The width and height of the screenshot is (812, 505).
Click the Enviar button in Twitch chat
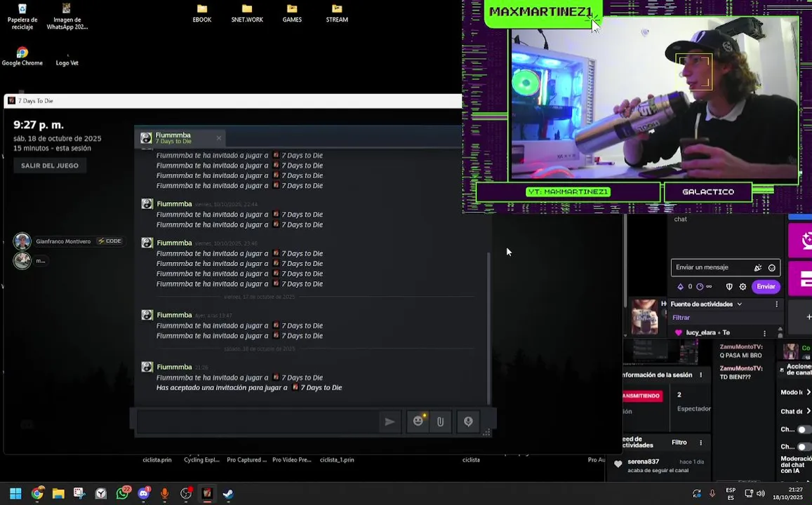tap(766, 286)
